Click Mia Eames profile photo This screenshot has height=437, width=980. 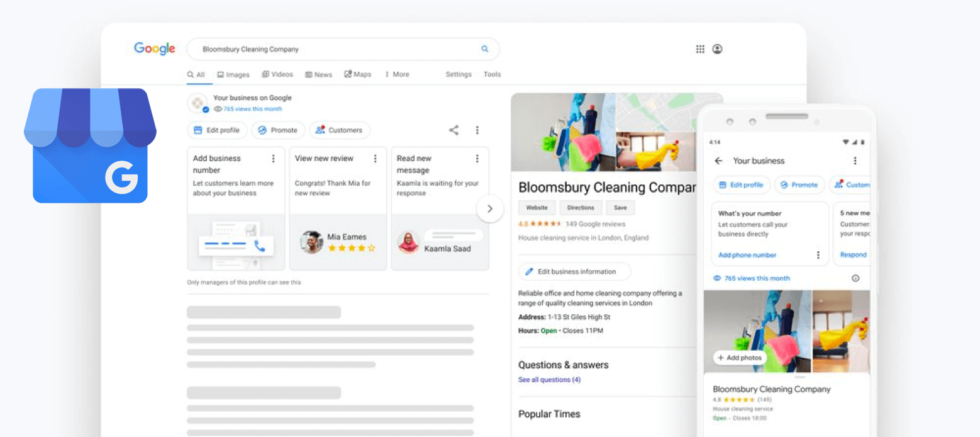point(311,242)
